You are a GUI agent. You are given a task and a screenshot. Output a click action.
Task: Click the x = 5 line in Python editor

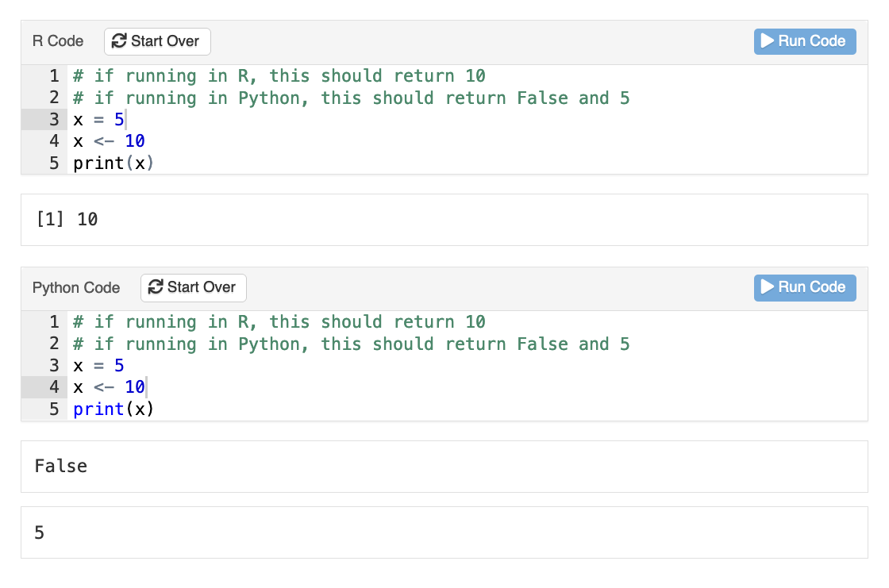95,365
